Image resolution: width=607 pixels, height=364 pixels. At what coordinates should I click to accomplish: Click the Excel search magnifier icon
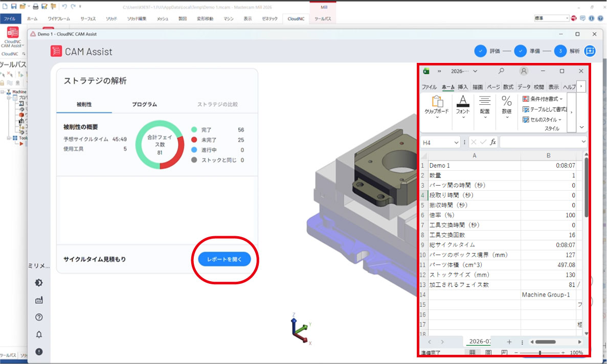pos(501,71)
